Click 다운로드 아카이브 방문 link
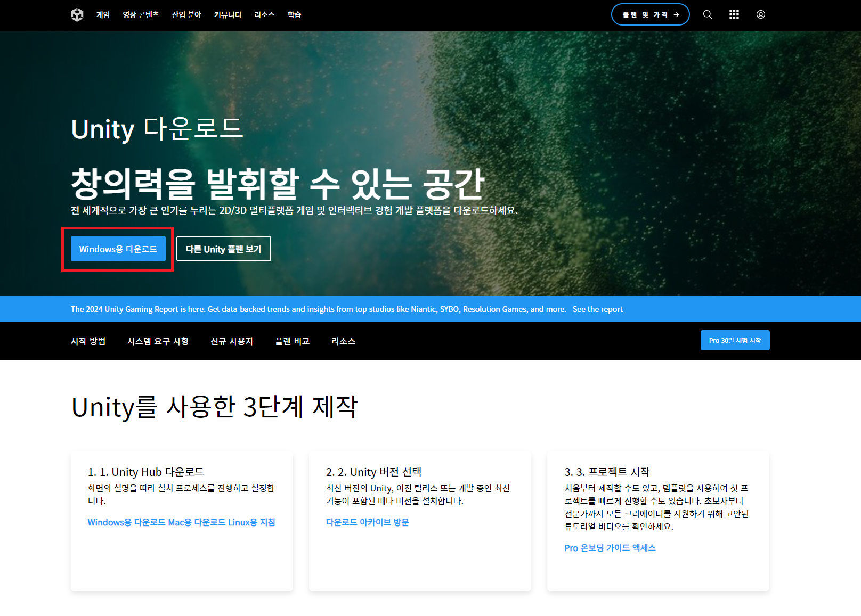The image size is (861, 616). [x=367, y=522]
